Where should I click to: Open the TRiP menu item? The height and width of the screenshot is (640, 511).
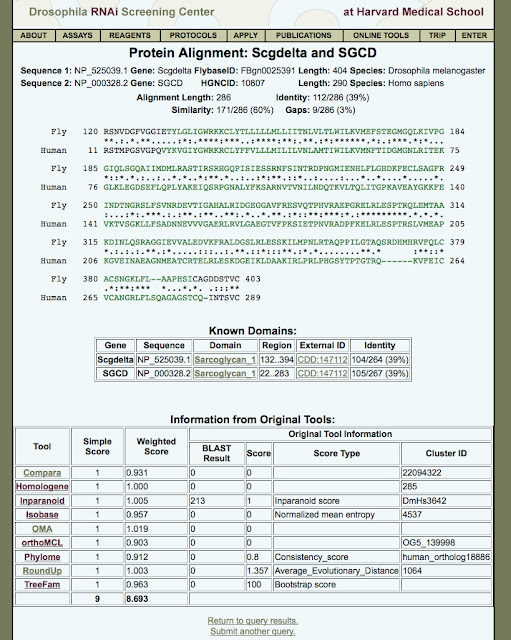pyautogui.click(x=437, y=36)
